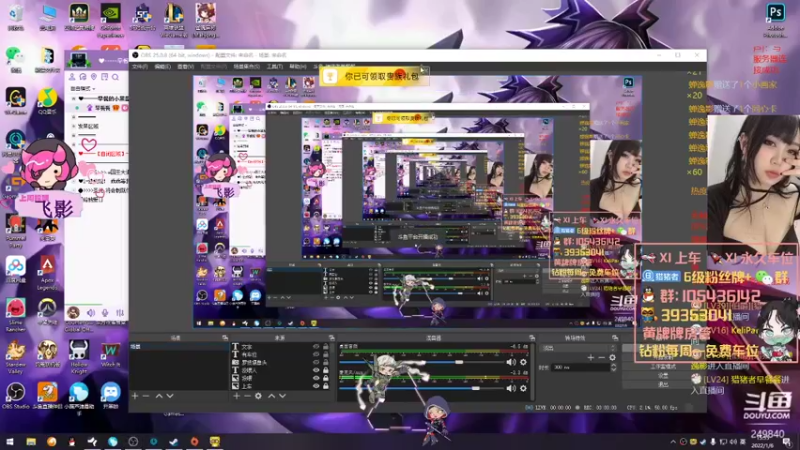The height and width of the screenshot is (450, 800).
Task: Move scene down in Scenes panel
Action: coord(170,396)
